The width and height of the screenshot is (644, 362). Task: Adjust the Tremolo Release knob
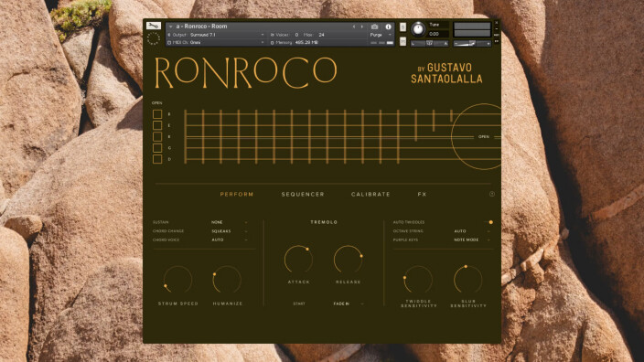coord(349,260)
